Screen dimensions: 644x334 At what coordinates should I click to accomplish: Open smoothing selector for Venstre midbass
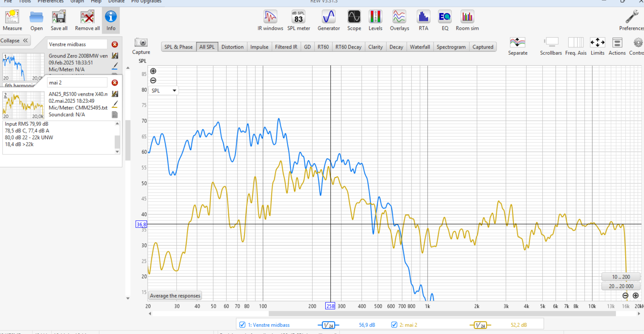click(328, 325)
